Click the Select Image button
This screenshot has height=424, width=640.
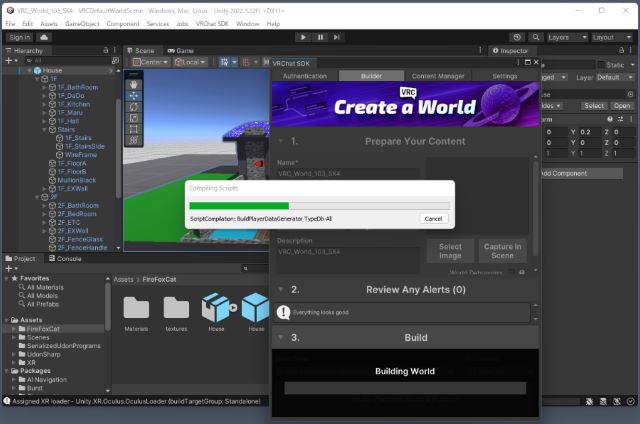coord(450,251)
